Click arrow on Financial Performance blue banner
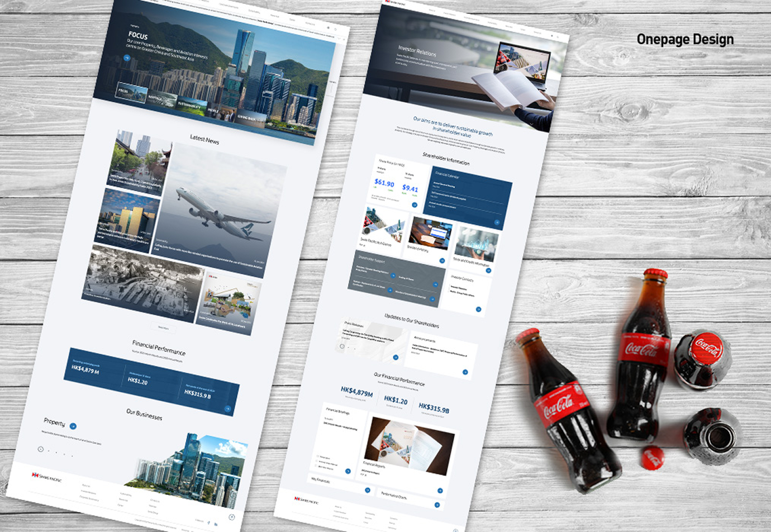The width and height of the screenshot is (771, 532). point(227,409)
